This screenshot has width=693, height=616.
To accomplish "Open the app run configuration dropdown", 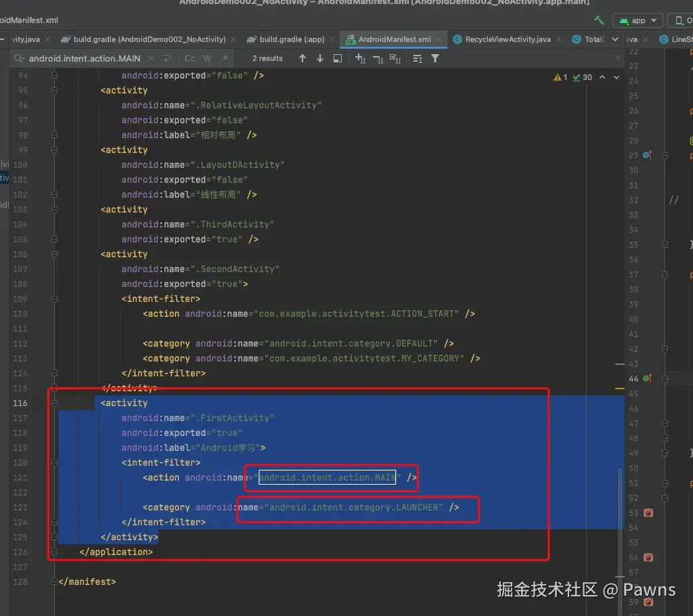I will tap(638, 20).
